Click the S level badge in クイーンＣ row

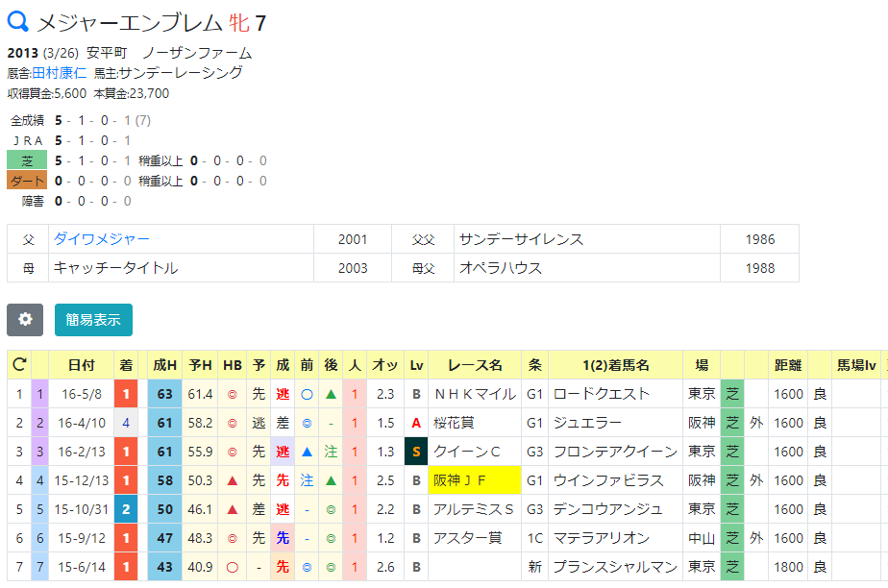(x=416, y=452)
